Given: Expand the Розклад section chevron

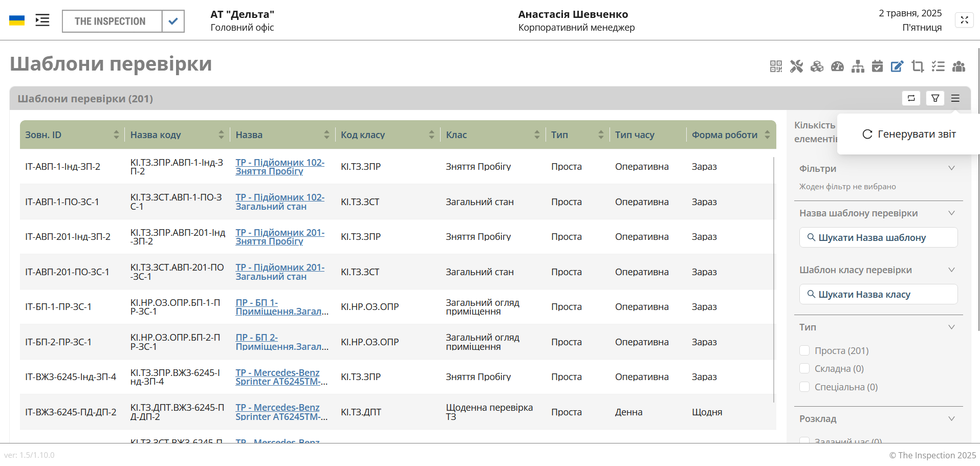Looking at the screenshot, I should [951, 418].
